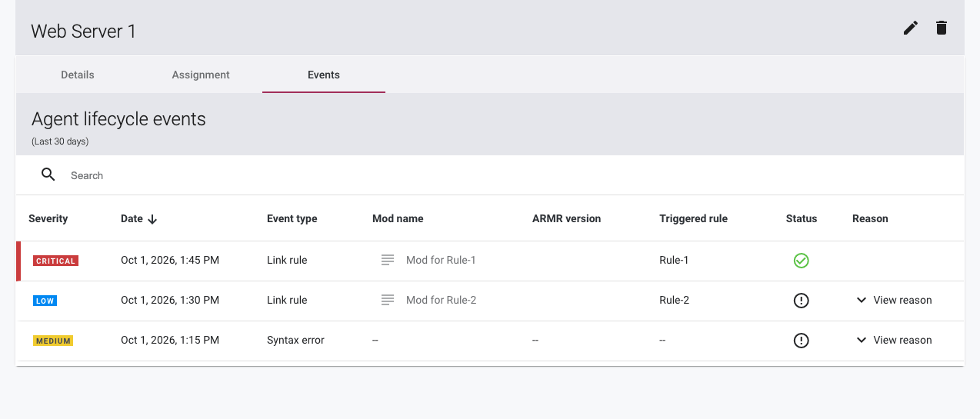980x419 pixels.
Task: Click date Oct 1, 2026, 1:30 PM
Action: point(170,300)
